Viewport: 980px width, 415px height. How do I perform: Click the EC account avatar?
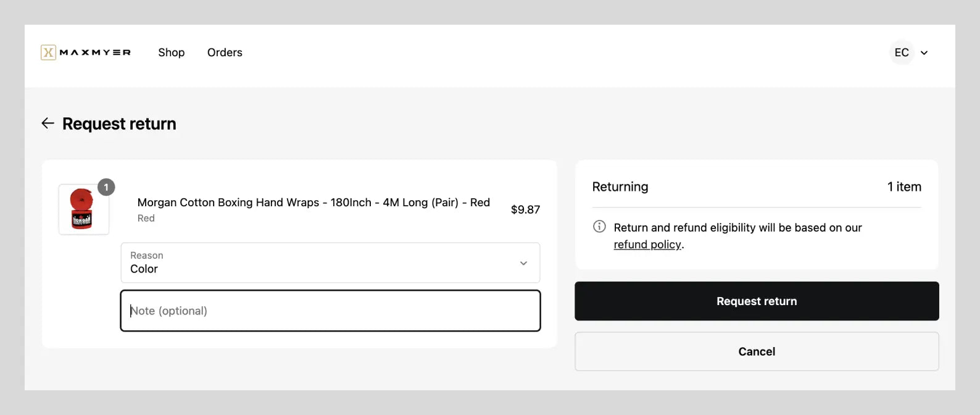pos(902,52)
